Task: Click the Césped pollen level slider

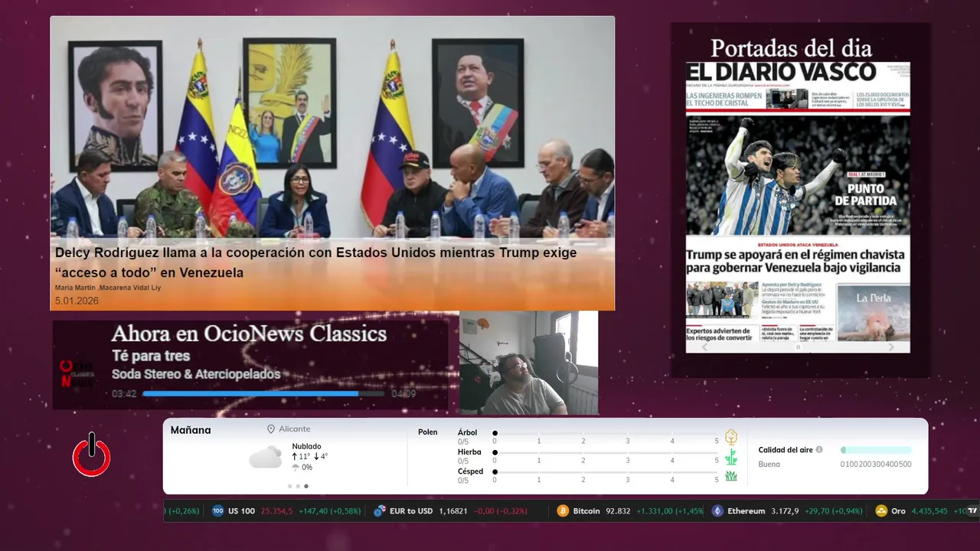Action: tap(606, 472)
